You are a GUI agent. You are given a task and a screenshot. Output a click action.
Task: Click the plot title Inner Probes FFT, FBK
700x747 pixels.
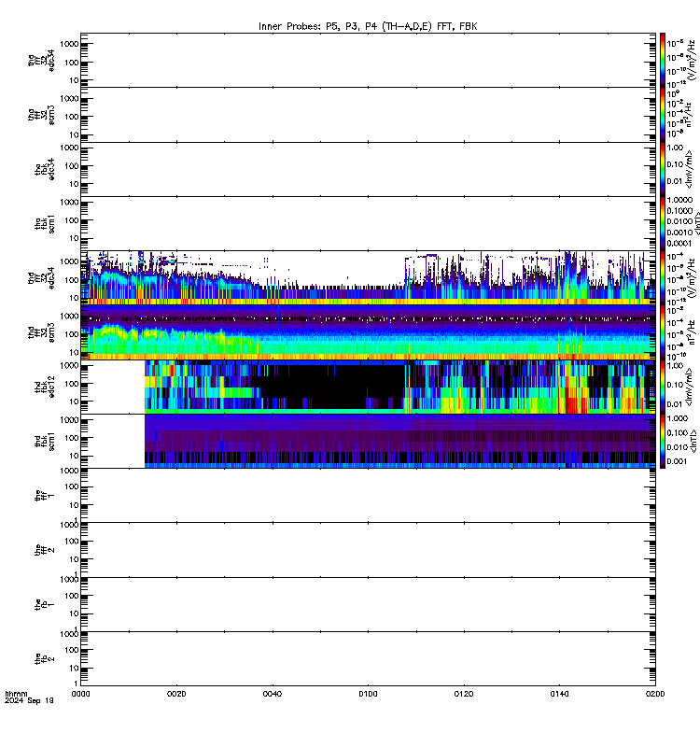coord(368,26)
